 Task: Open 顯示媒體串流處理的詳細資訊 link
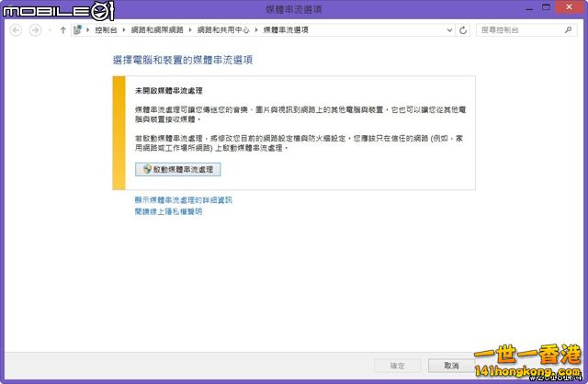[x=183, y=199]
